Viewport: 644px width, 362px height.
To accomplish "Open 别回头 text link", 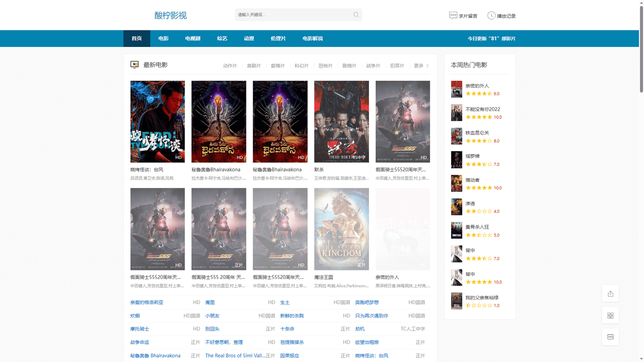I will [212, 329].
